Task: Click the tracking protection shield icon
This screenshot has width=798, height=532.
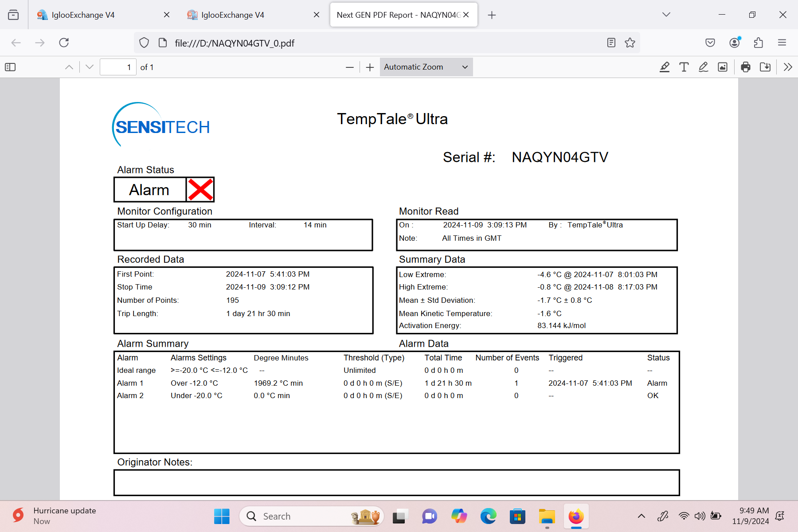Action: click(144, 43)
